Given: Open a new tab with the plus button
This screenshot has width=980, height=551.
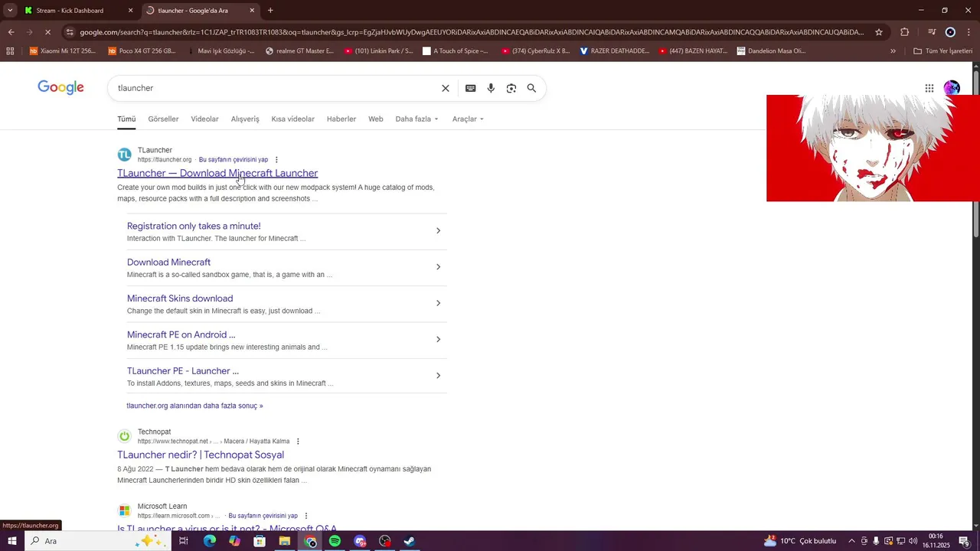Looking at the screenshot, I should [x=270, y=11].
